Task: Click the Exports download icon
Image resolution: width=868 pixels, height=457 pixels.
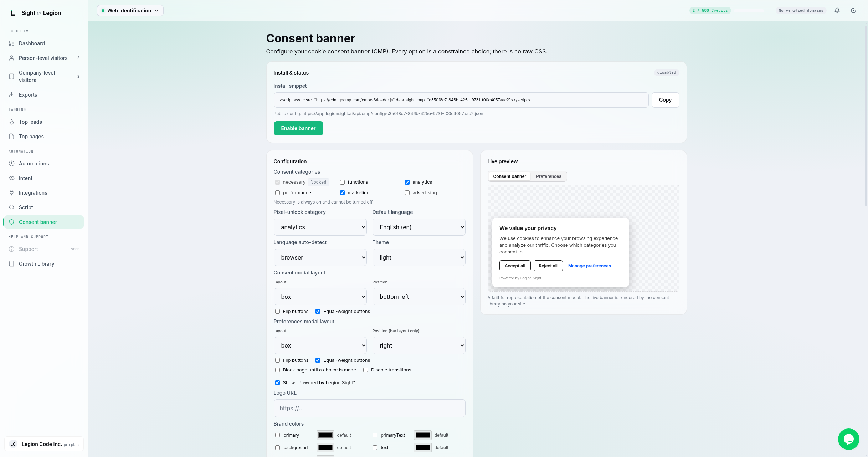Action: point(11,95)
